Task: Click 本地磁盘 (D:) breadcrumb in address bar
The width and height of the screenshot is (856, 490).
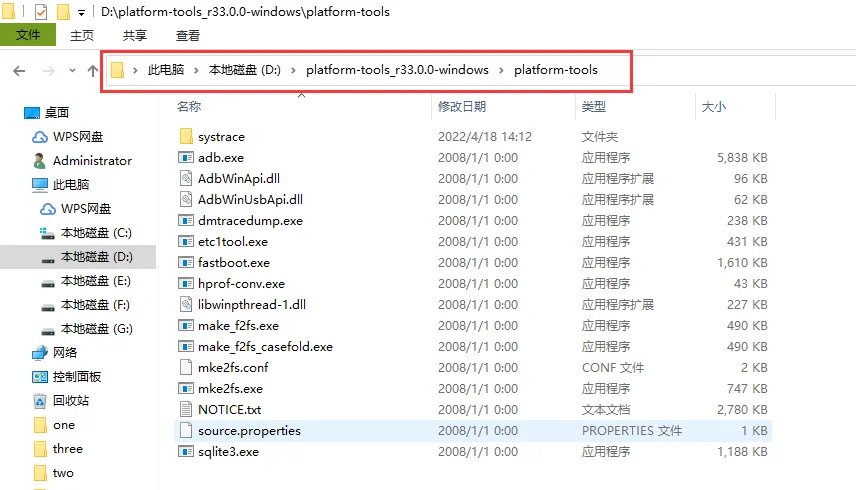Action: (245, 70)
